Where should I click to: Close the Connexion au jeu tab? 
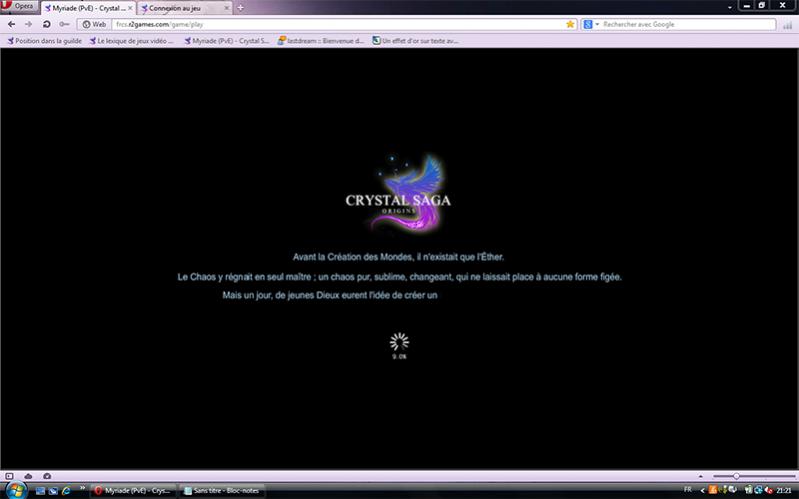(x=227, y=8)
